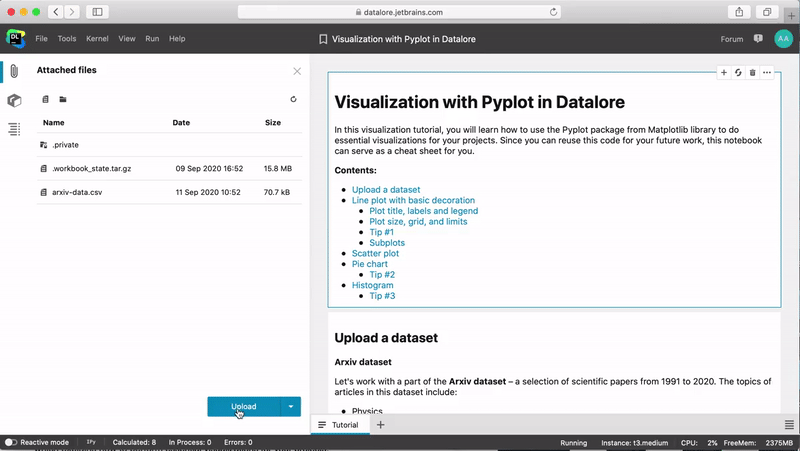Click the Safari address bar
This screenshot has height=451, width=800.
(399, 12)
